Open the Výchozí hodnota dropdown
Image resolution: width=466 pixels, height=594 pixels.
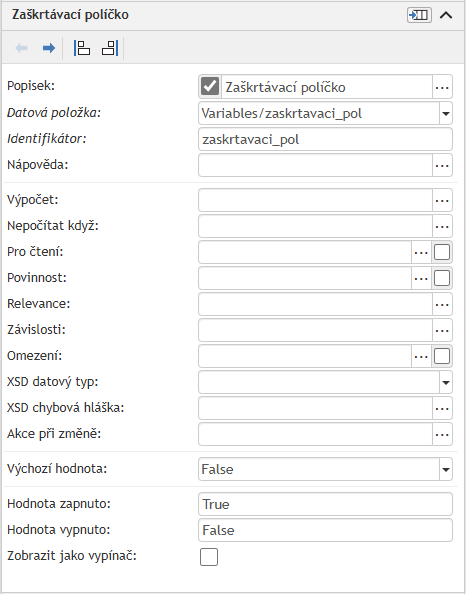pyautogui.click(x=446, y=469)
